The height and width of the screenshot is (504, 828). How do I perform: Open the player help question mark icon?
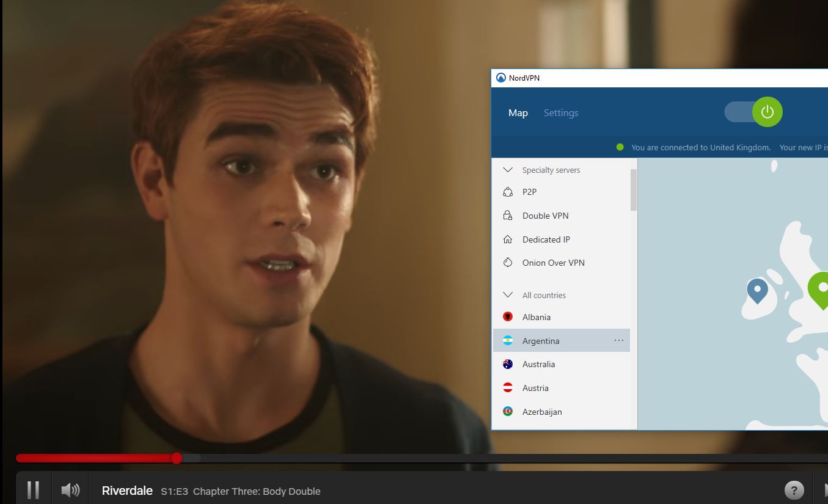[794, 489]
